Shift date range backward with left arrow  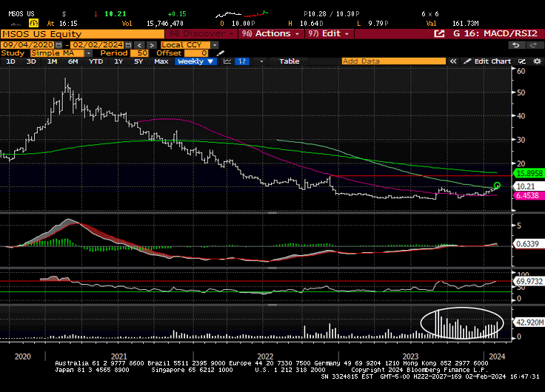(139, 45)
